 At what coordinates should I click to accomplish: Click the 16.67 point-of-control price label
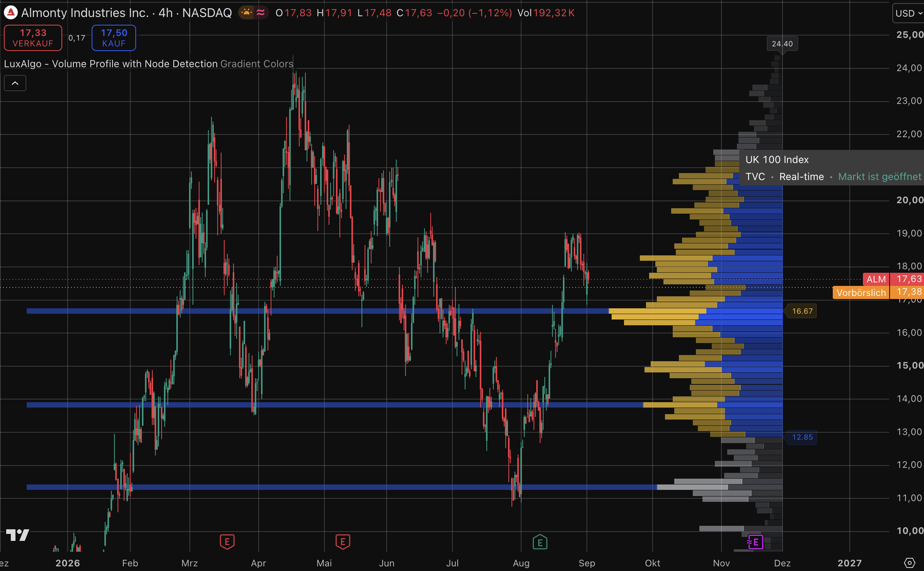point(802,311)
